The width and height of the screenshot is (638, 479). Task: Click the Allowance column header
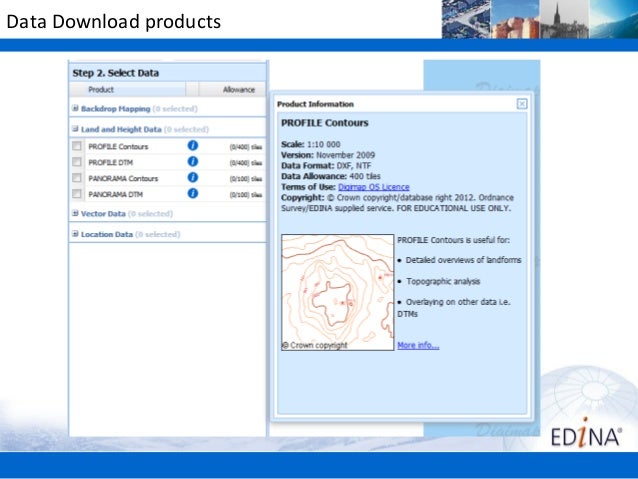[233, 90]
